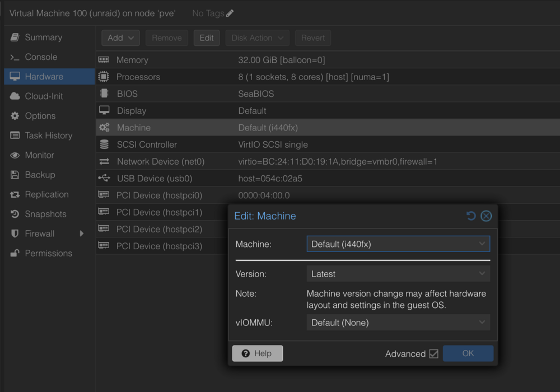Open the vIOMMU dropdown

point(398,323)
